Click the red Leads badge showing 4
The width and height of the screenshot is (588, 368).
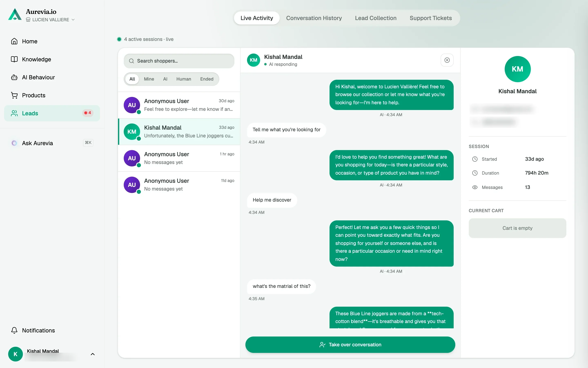[88, 113]
